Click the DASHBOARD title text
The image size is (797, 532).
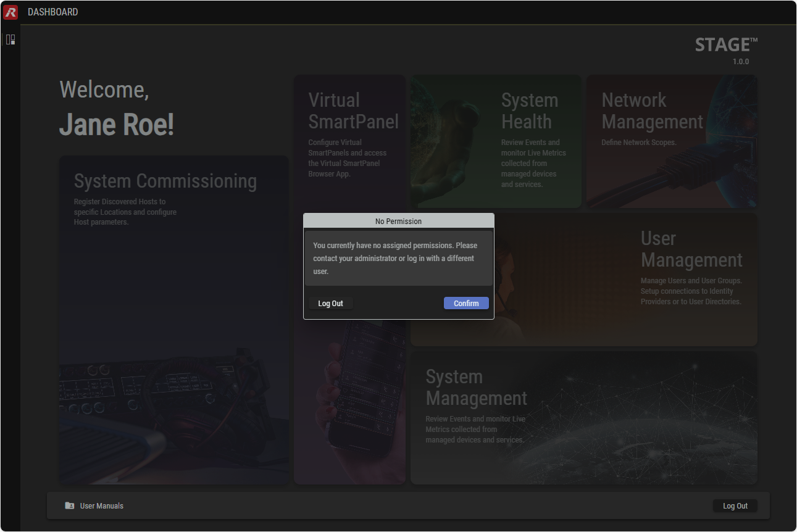pos(53,12)
